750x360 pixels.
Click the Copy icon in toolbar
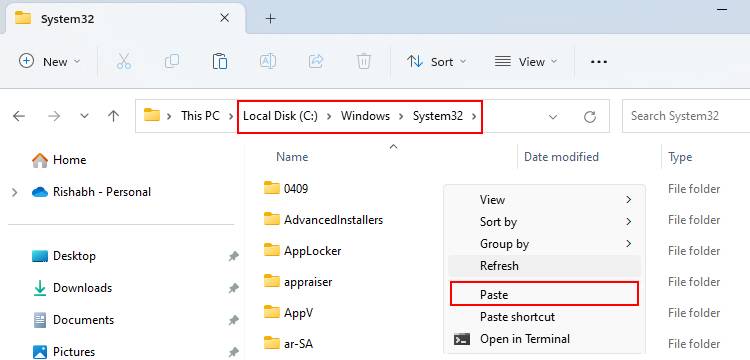click(172, 62)
